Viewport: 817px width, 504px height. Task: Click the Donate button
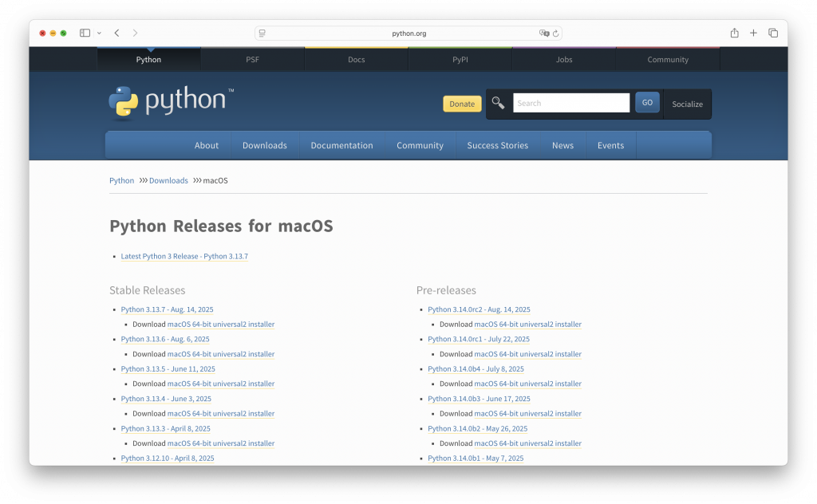pos(462,104)
